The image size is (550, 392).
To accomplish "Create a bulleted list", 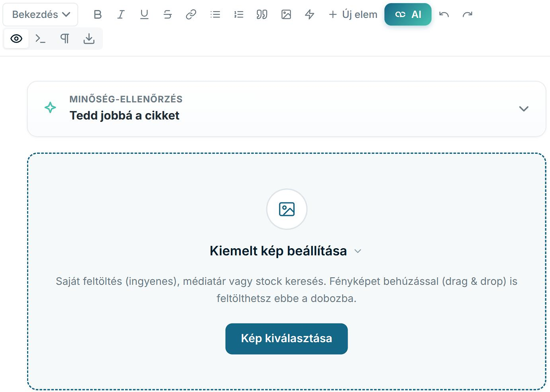I will (215, 14).
